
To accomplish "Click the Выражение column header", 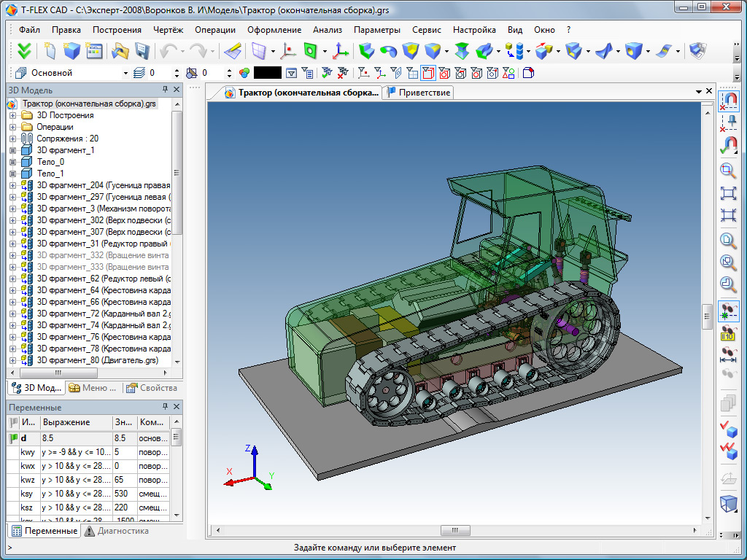I will pyautogui.click(x=76, y=422).
